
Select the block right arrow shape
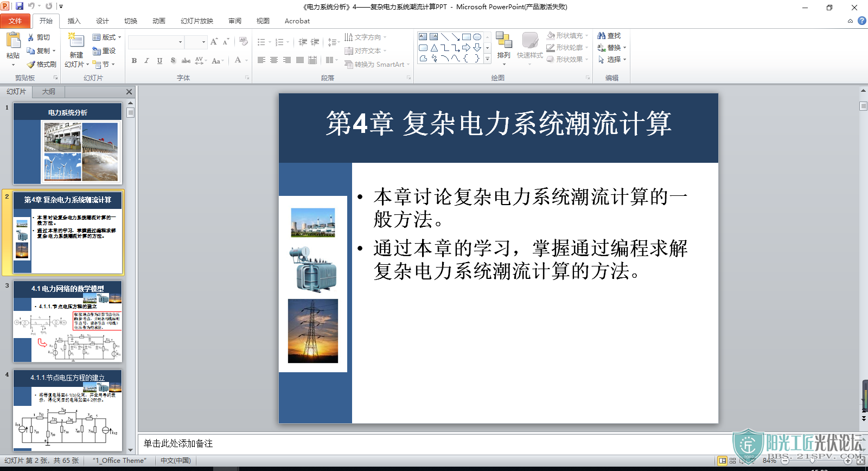[x=467, y=48]
